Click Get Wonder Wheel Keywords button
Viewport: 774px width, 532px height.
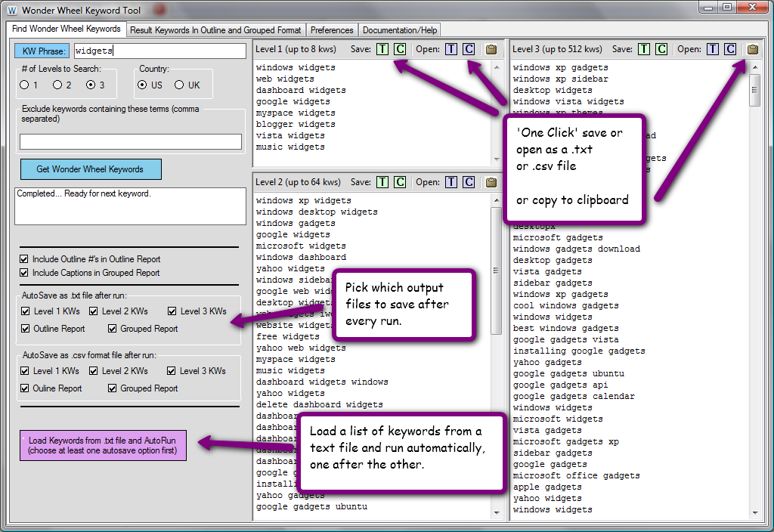tap(91, 169)
